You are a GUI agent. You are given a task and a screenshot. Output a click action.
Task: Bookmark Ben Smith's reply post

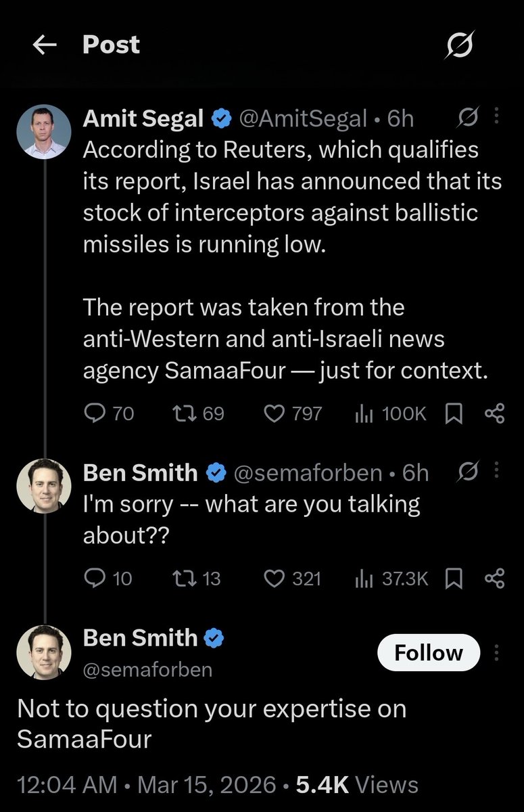452,578
